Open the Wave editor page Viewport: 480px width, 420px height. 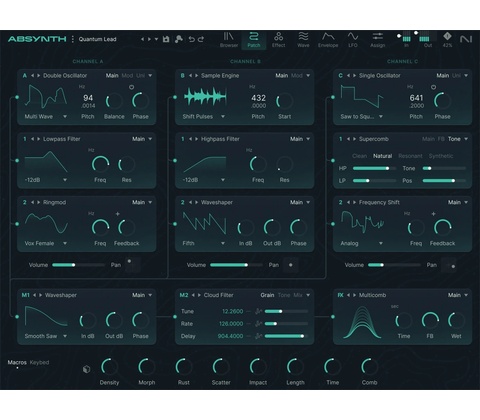(303, 40)
